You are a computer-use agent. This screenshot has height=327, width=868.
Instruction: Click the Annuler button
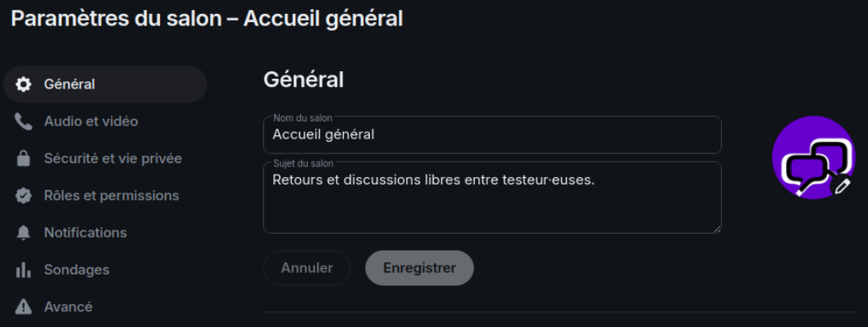(x=307, y=268)
